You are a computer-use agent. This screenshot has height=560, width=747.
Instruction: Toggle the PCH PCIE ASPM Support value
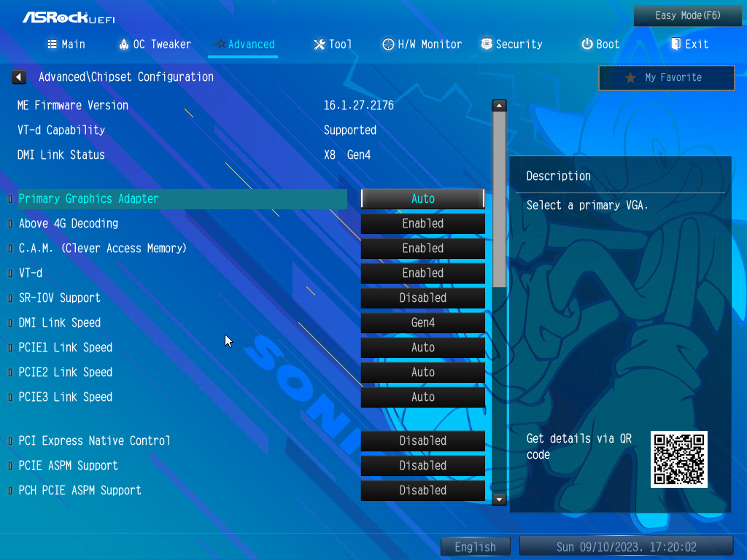click(422, 490)
